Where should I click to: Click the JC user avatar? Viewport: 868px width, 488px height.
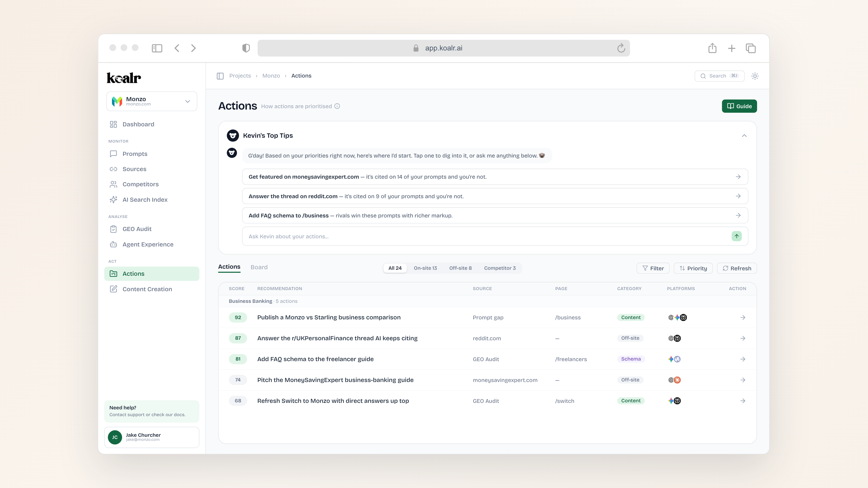[x=115, y=438]
